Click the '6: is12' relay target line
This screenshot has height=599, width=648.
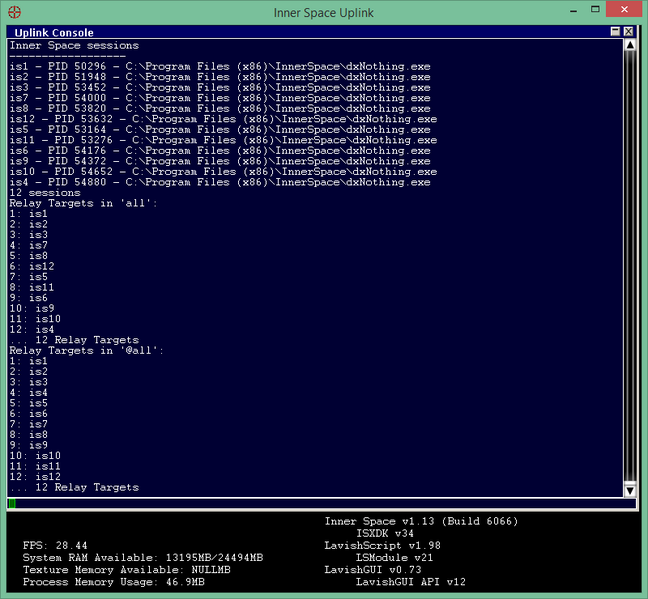pyautogui.click(x=32, y=267)
